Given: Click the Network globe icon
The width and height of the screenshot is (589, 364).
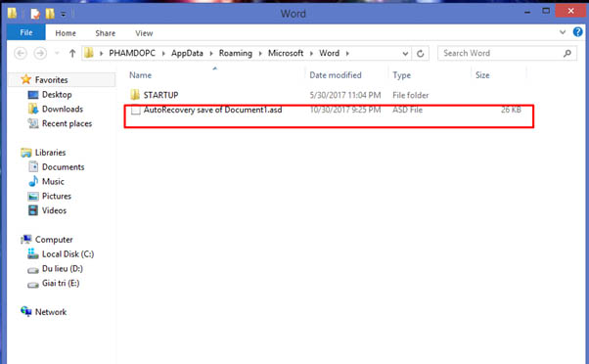Looking at the screenshot, I should pyautogui.click(x=26, y=311).
